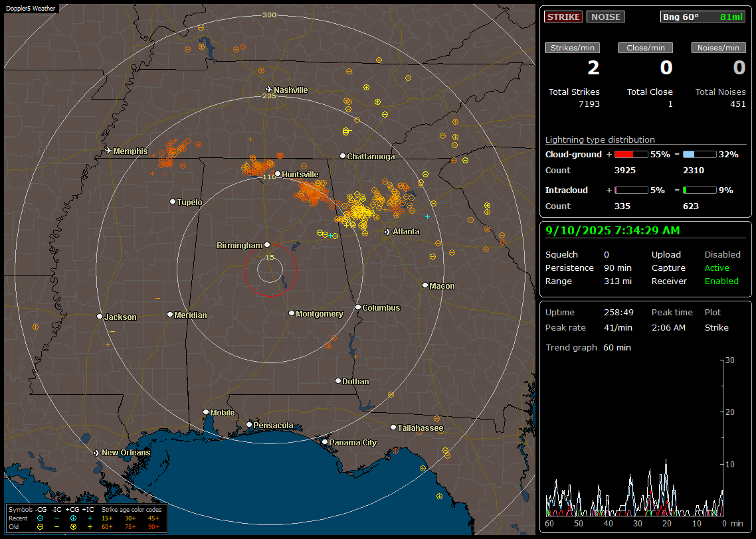Viewport: 756px width, 539px height.
Task: Click the red positive cloud-ground percentage bar
Action: tap(631, 155)
